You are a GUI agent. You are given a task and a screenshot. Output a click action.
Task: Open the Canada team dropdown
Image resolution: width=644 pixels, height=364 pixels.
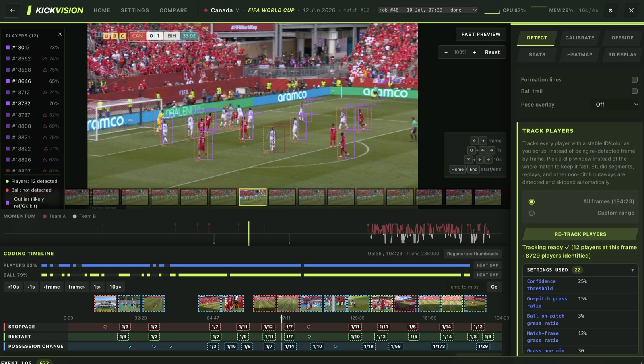pyautogui.click(x=221, y=10)
